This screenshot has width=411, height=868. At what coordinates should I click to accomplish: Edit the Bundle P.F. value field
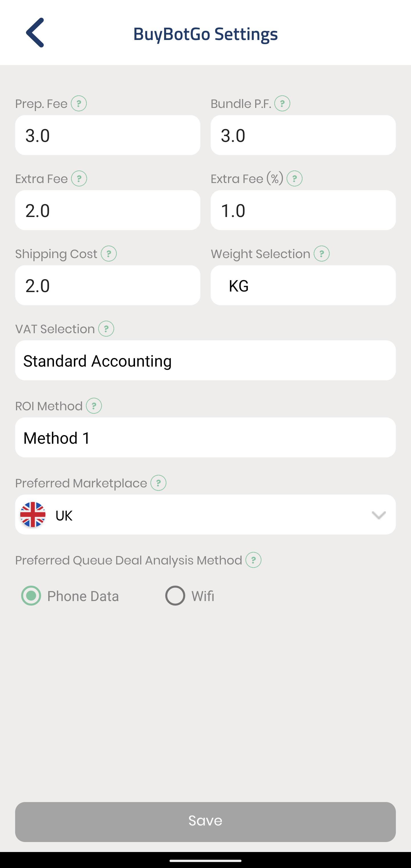303,135
